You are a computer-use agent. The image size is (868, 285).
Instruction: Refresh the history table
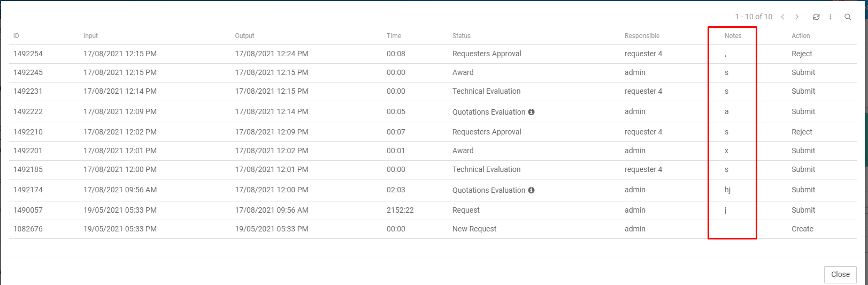tap(816, 17)
